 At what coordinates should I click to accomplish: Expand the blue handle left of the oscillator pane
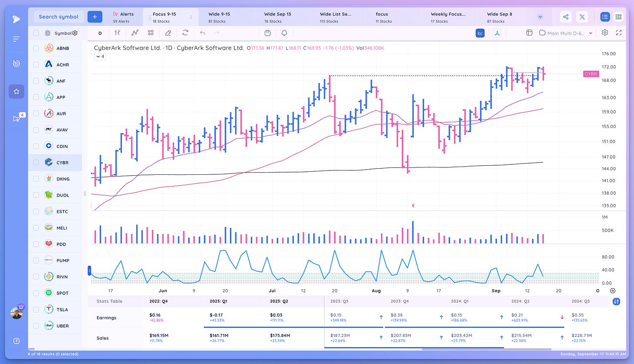[x=89, y=270]
